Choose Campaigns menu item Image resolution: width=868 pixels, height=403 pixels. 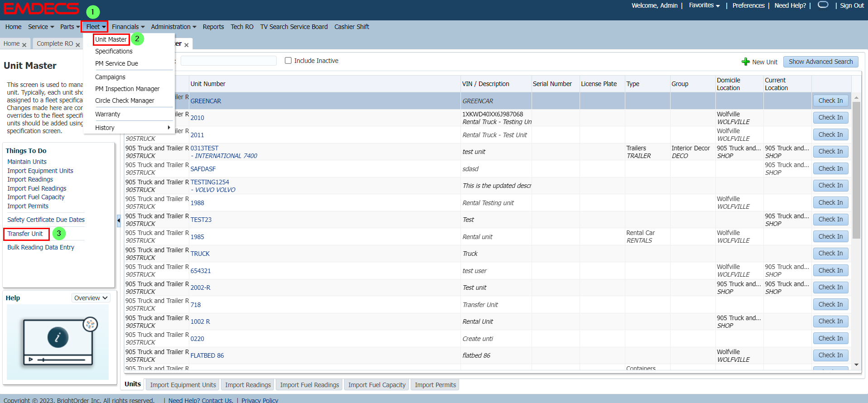click(x=110, y=77)
